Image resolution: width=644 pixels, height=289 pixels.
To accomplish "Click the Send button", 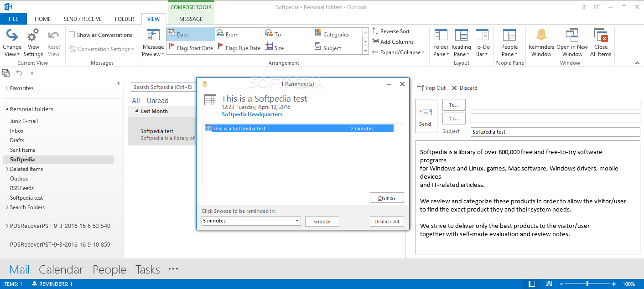I will coord(425,116).
